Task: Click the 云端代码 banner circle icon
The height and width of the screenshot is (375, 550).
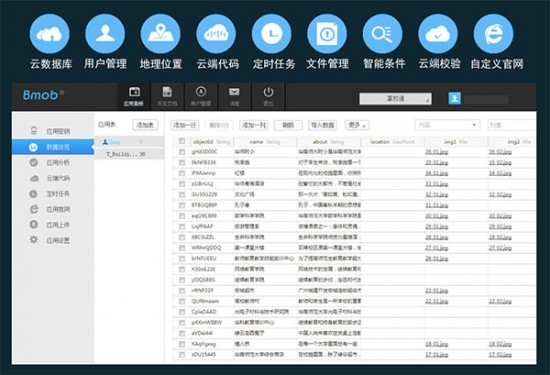Action: pyautogui.click(x=216, y=34)
